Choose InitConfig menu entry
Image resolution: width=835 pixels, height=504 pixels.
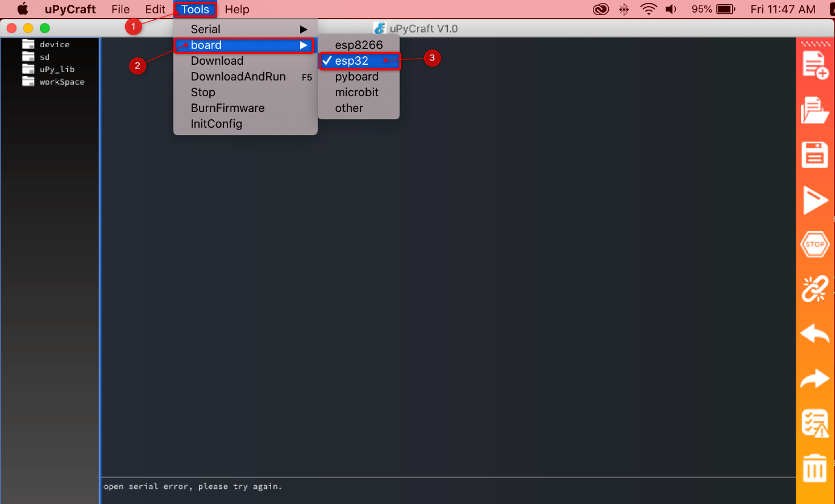click(245, 124)
